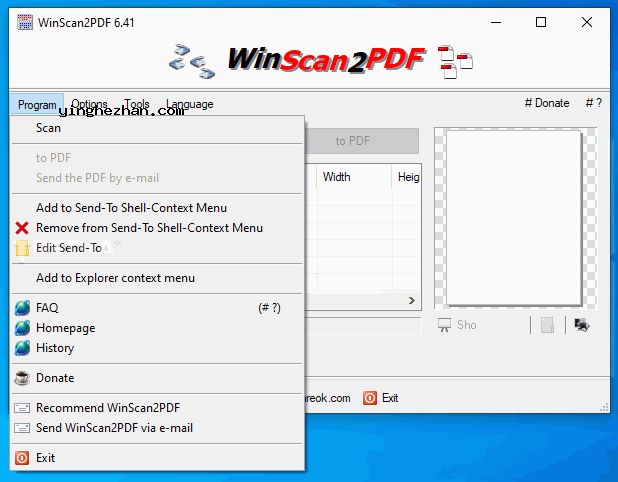Select Send the PDF by e-mail entry
Viewport: 618px width, 482px height.
(x=157, y=178)
